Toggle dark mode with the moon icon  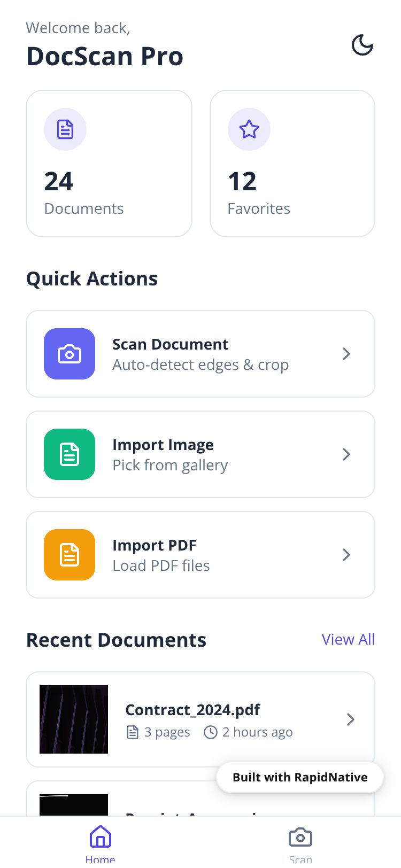[362, 45]
